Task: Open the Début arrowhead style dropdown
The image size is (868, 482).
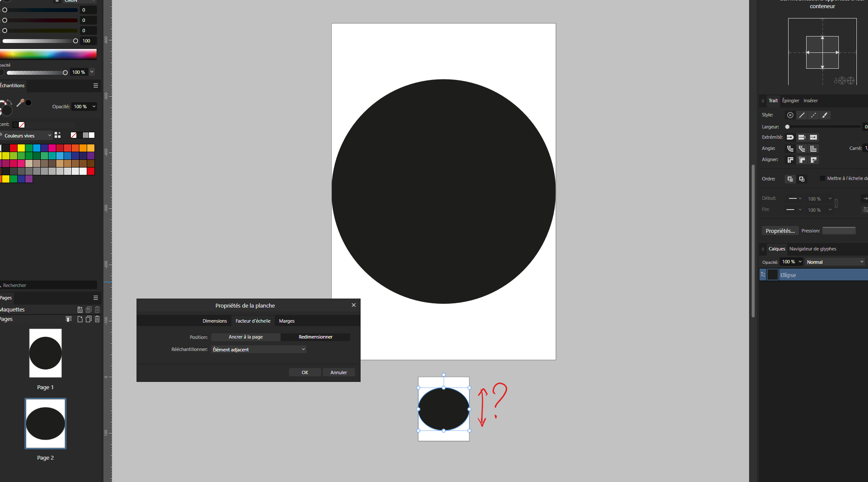Action: click(795, 198)
